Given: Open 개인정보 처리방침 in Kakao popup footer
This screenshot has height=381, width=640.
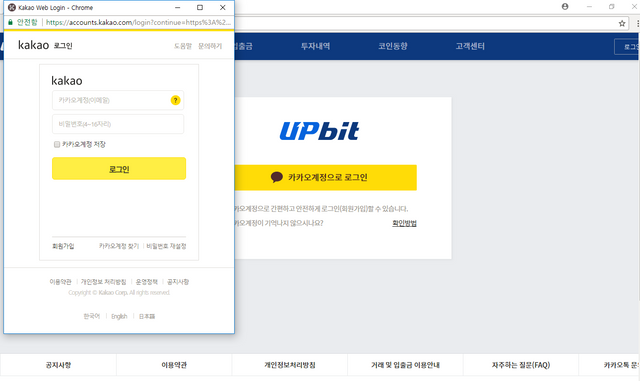Looking at the screenshot, I should click(103, 282).
